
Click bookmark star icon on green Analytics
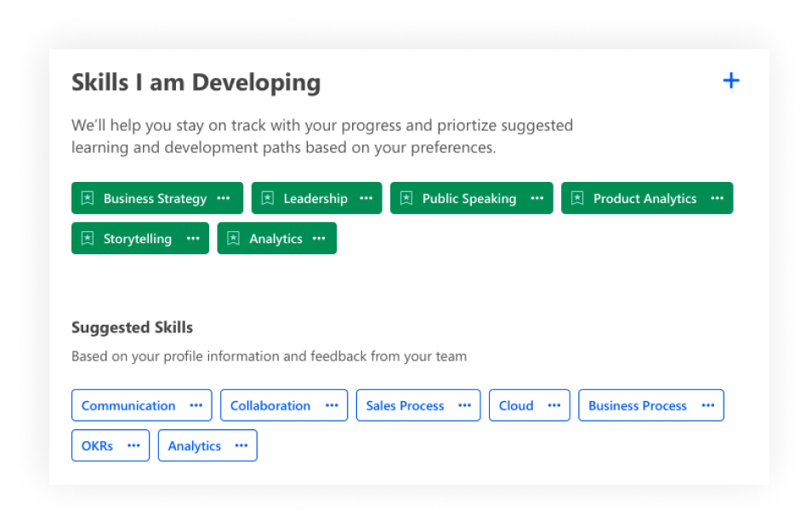[x=234, y=239]
